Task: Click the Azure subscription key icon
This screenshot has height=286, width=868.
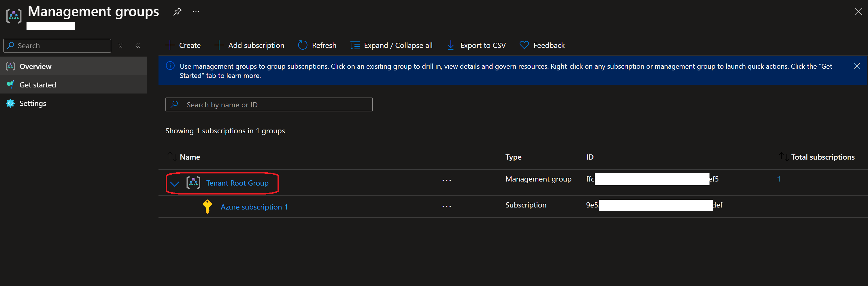Action: click(x=207, y=206)
